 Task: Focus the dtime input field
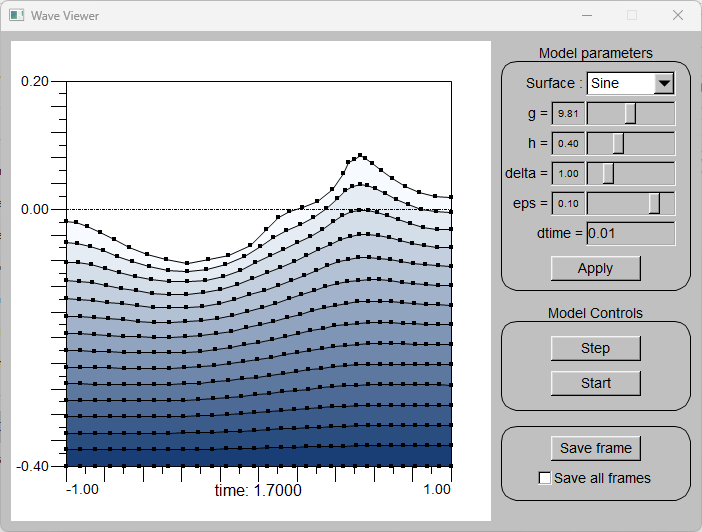(630, 234)
